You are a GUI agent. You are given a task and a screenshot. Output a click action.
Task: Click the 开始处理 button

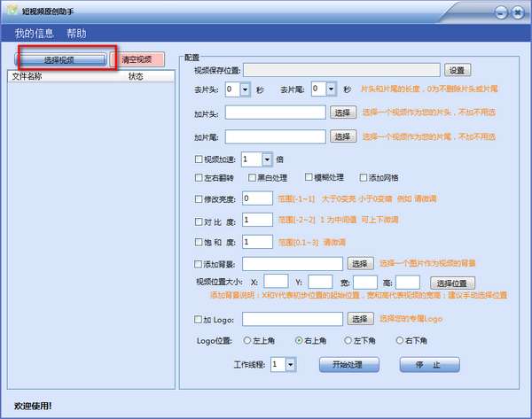348,365
